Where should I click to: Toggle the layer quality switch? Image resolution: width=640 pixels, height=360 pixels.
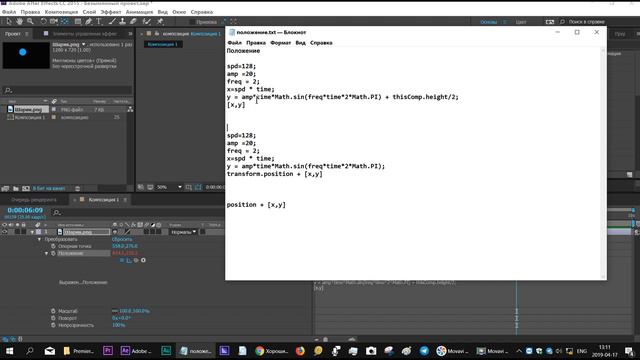pos(127,232)
